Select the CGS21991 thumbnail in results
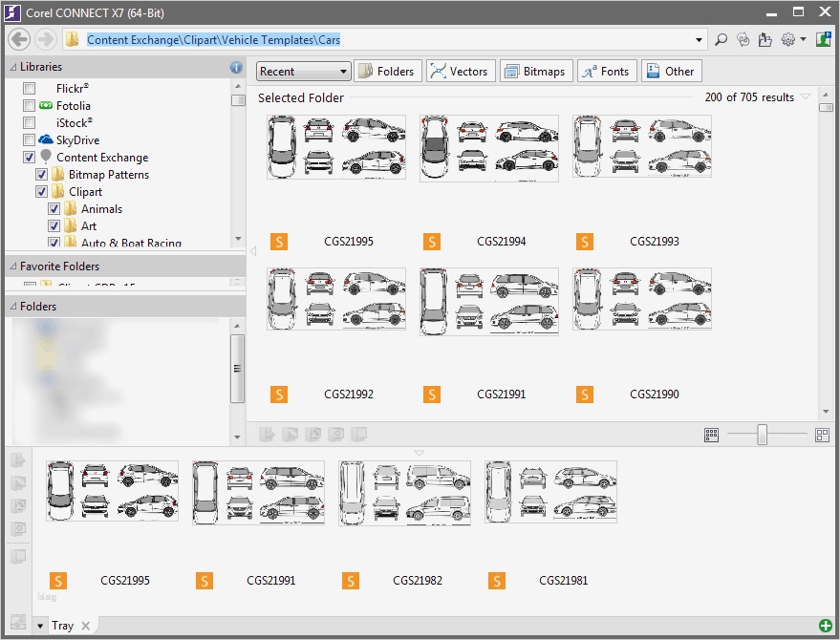This screenshot has height=640, width=840. (489, 302)
